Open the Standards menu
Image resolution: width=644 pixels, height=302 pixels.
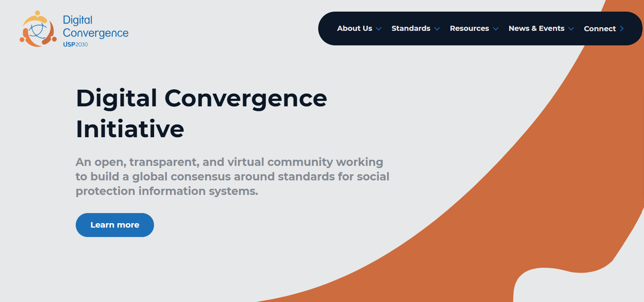pyautogui.click(x=411, y=28)
